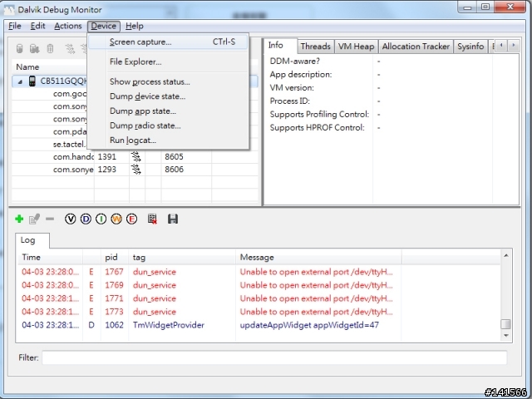Click the Dalvik Debug Monitor title bar icon
Screen dimensions: 532x399
pyautogui.click(x=9, y=10)
